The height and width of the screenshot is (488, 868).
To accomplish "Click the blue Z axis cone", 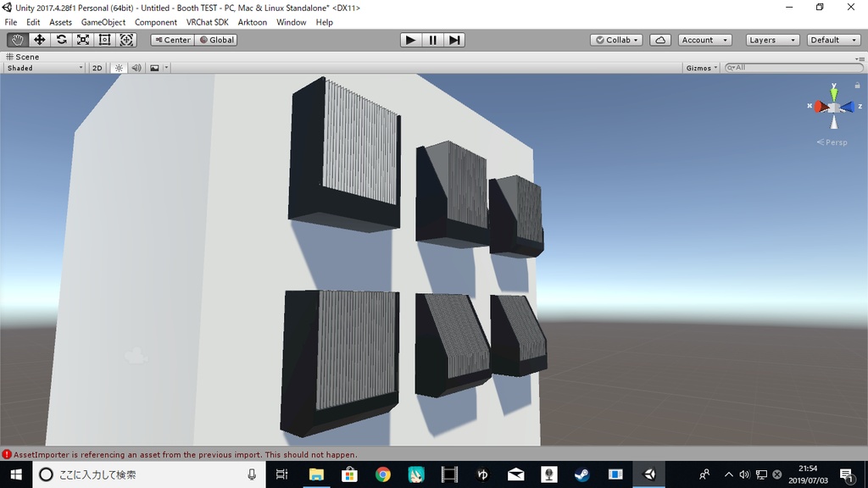I will tap(847, 106).
